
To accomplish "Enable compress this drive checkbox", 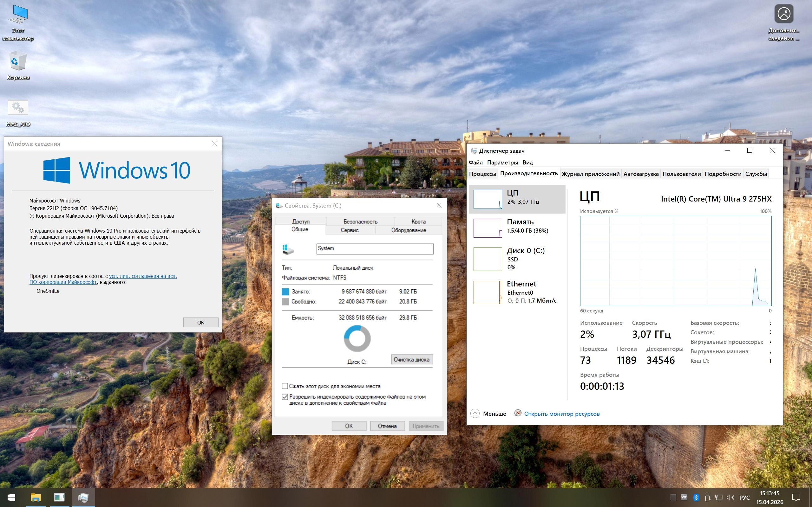I will 285,386.
